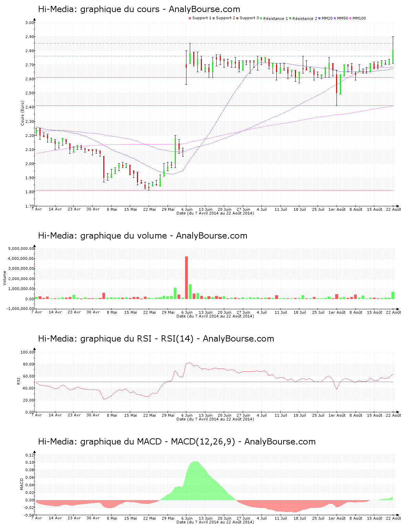Click the Support 2 legend color square

[x=214, y=18]
